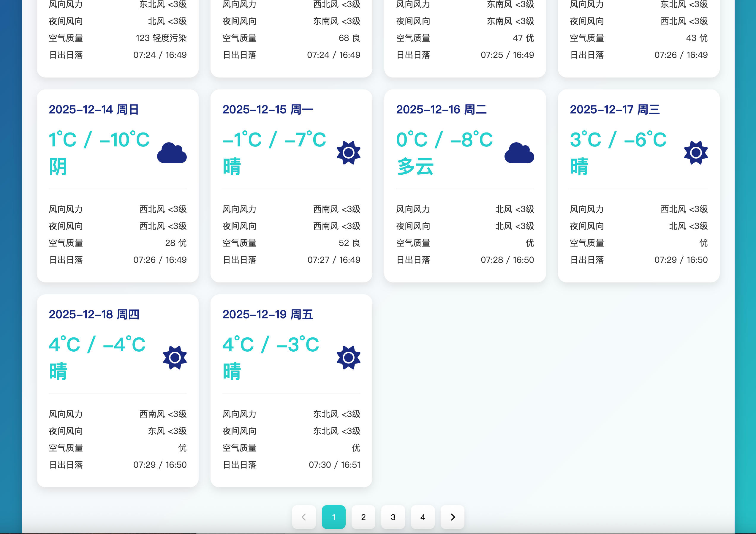This screenshot has width=756, height=534.
Task: Click the date heading 2025-12-14 周日
Action: (94, 109)
